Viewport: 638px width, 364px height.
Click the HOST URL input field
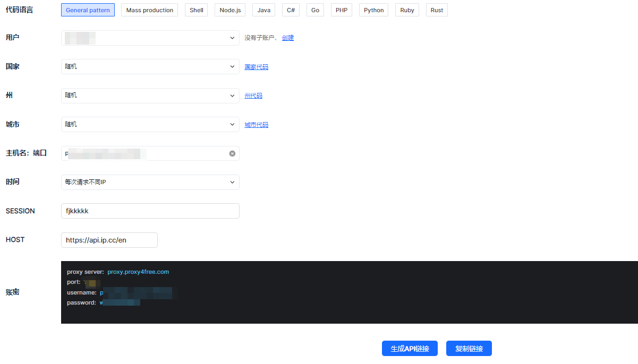point(109,240)
